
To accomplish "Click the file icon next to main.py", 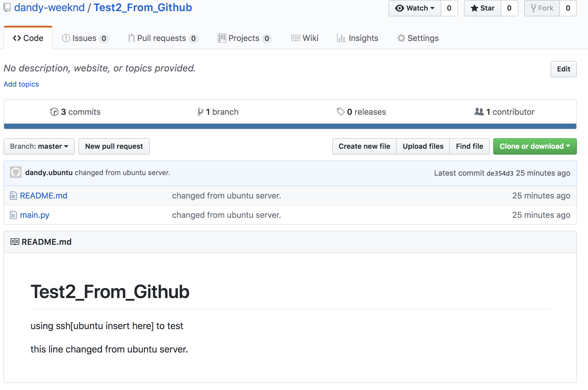I will click(13, 215).
